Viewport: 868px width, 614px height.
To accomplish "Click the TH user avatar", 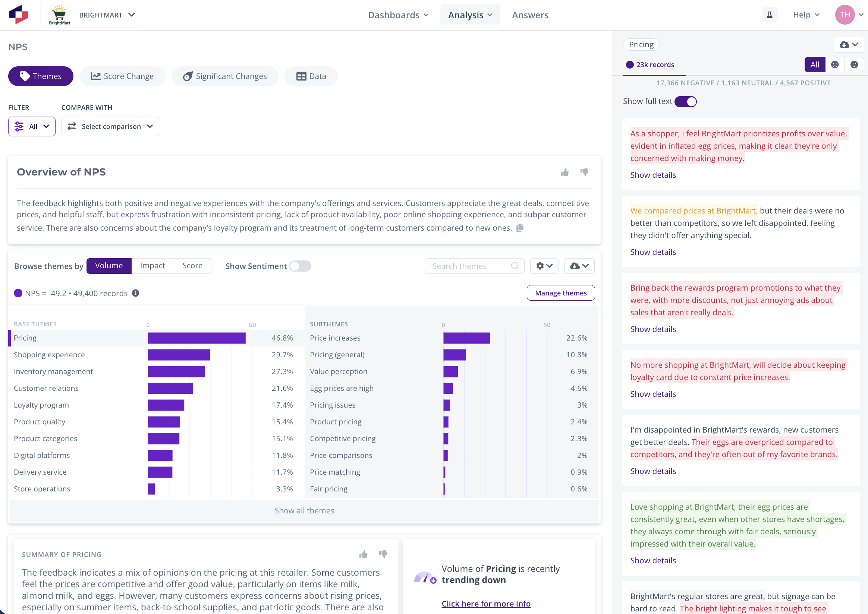I will pos(845,15).
